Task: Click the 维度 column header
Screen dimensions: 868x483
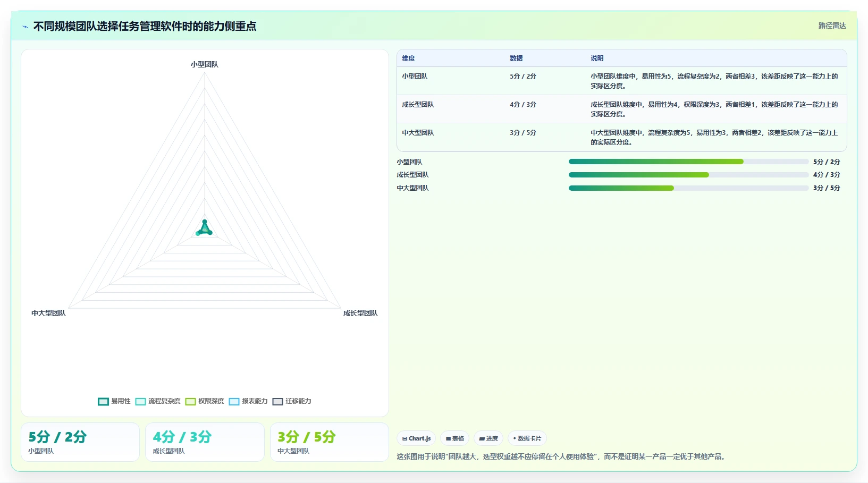Action: click(408, 58)
